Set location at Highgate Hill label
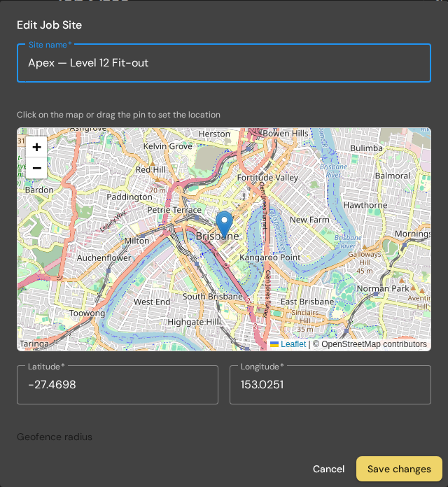Image resolution: width=448 pixels, height=487 pixels. [194, 322]
